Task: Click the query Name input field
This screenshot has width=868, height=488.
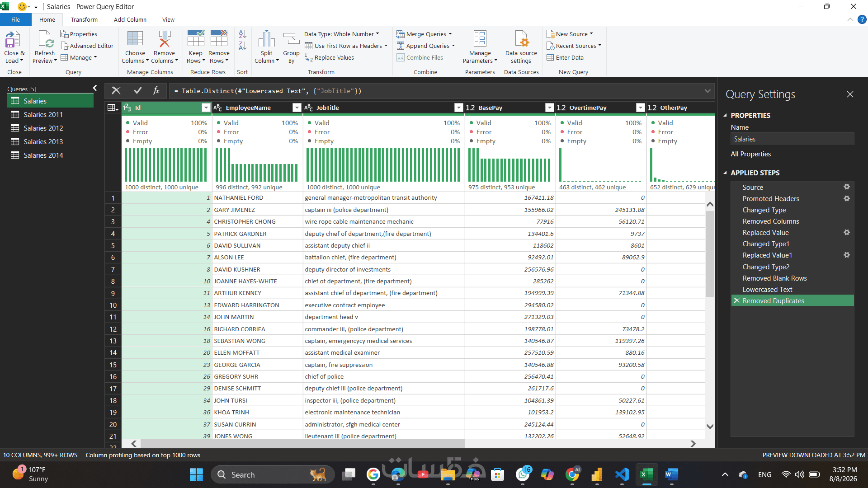Action: tap(793, 139)
